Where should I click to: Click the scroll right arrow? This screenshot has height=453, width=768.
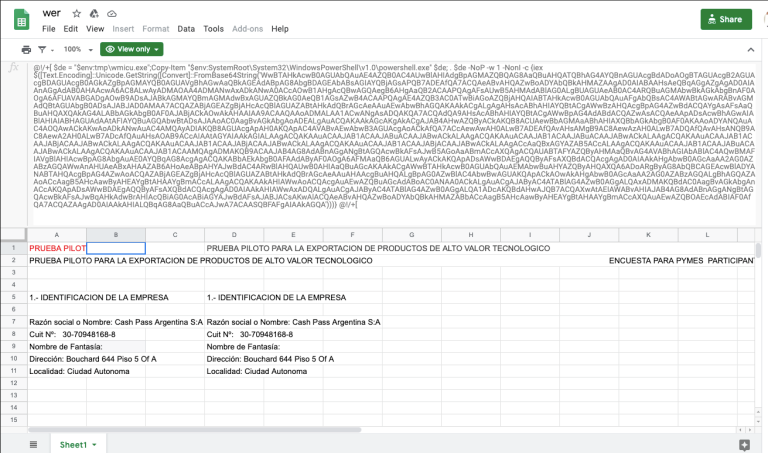tap(750, 429)
